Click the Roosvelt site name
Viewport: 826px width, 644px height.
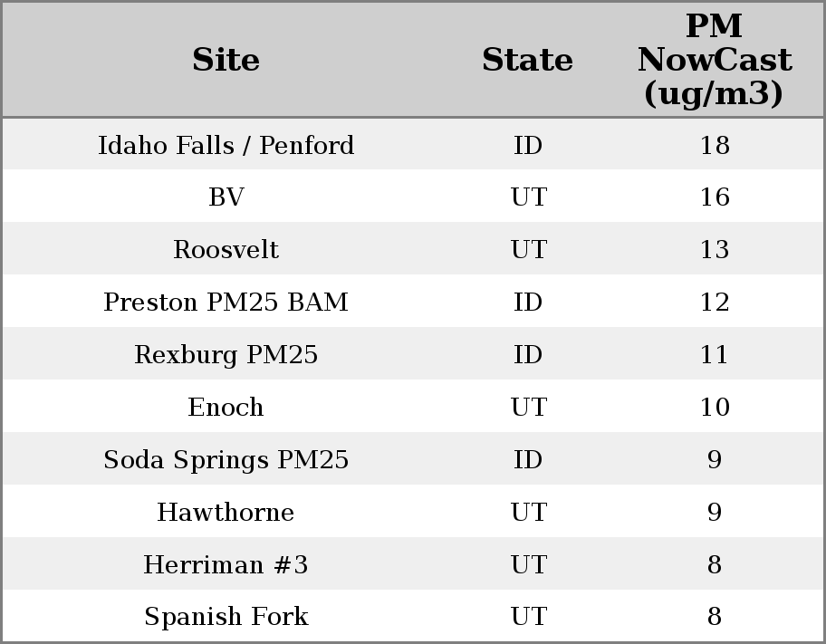coord(226,250)
